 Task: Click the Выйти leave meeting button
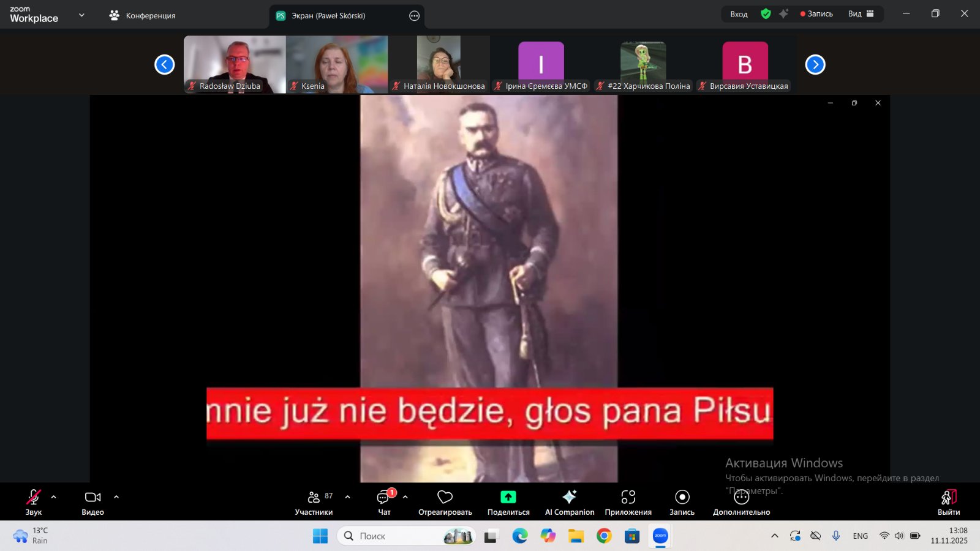click(x=948, y=502)
